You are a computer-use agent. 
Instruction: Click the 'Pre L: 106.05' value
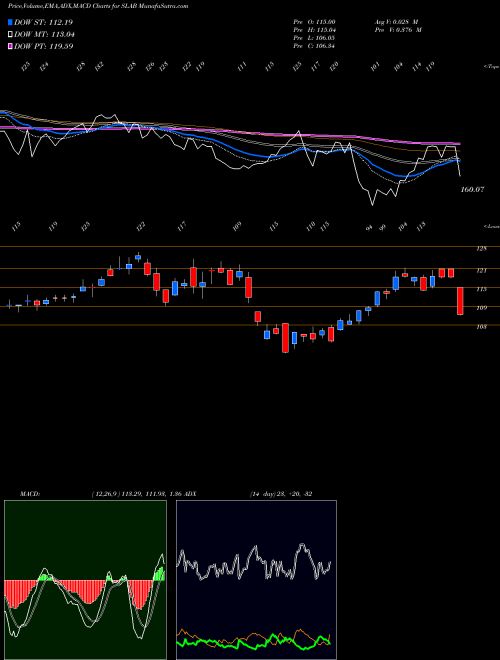tap(314, 38)
